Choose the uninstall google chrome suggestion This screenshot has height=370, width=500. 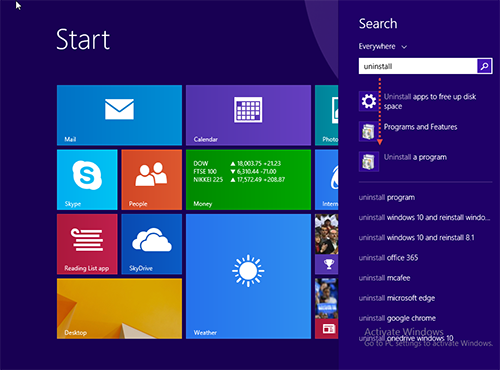coord(397,318)
